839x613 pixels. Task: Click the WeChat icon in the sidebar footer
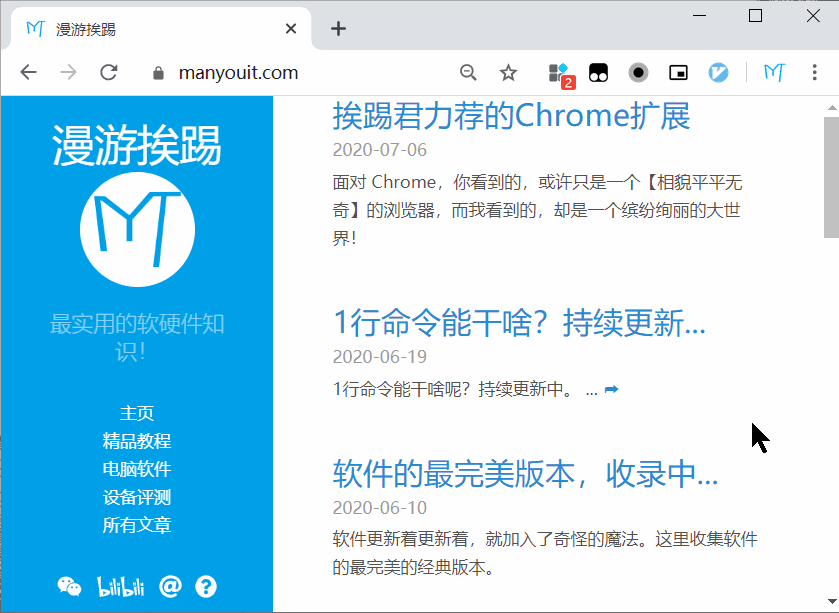click(x=68, y=587)
